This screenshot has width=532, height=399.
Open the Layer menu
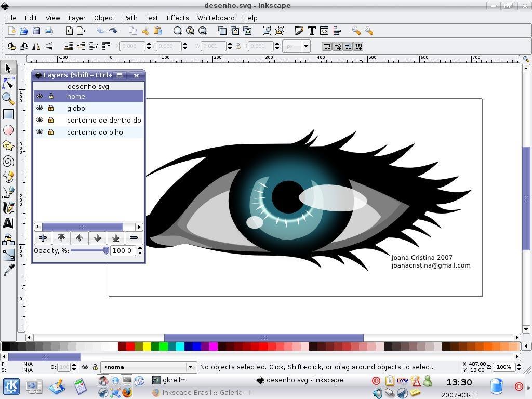tap(77, 18)
